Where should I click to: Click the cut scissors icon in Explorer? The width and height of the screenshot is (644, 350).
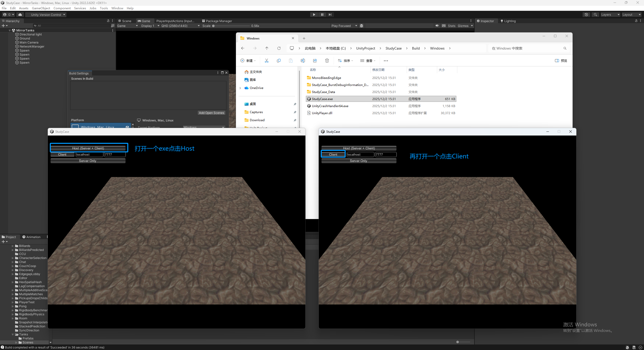point(266,61)
